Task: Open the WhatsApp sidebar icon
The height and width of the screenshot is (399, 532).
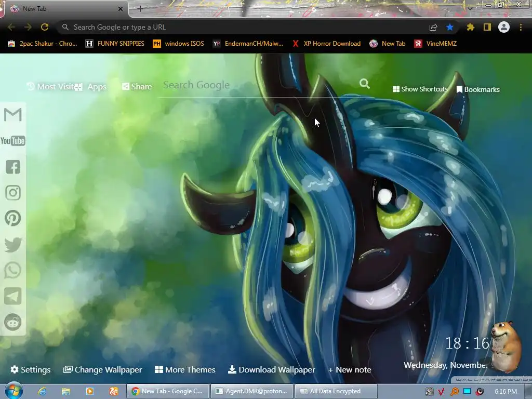Action: tap(13, 270)
